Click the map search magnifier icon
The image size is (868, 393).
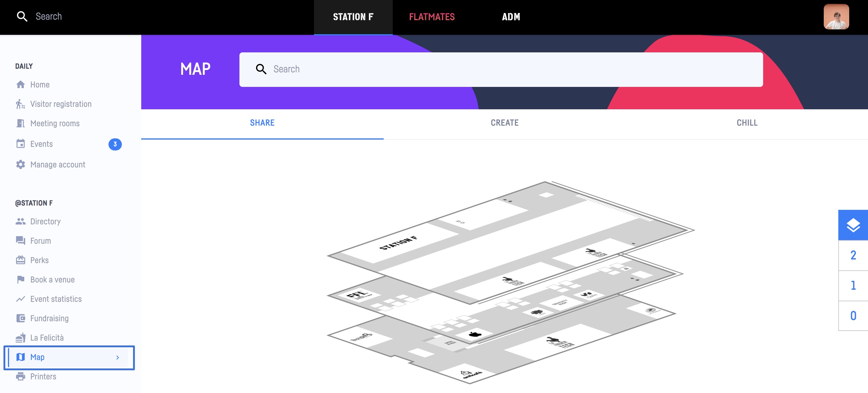tap(261, 69)
